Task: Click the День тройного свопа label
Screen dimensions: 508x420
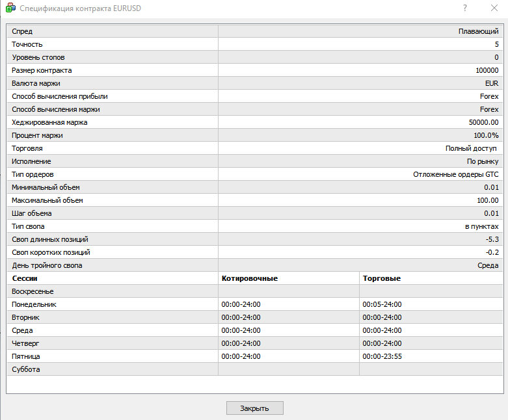Action: click(x=47, y=265)
